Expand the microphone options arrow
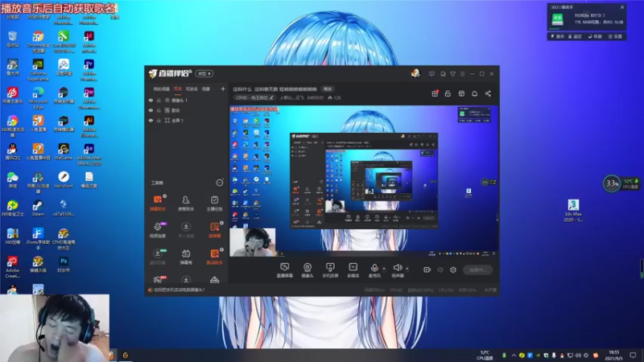The width and height of the screenshot is (644, 362). [x=384, y=269]
